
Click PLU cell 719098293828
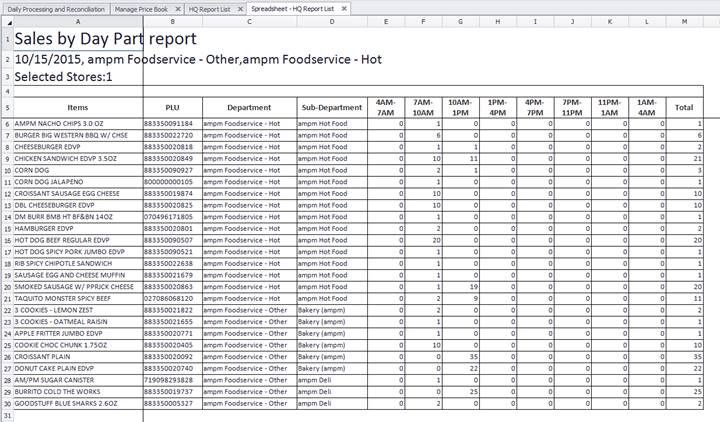(x=173, y=380)
